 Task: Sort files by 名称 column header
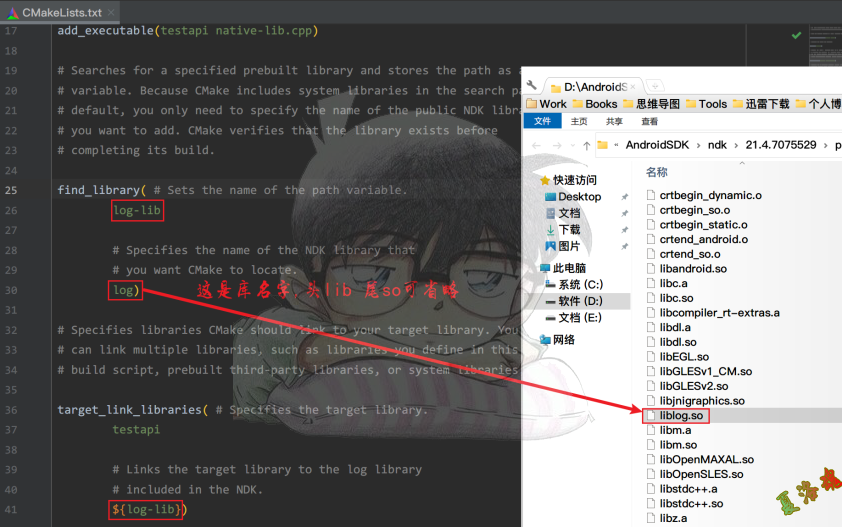click(656, 172)
